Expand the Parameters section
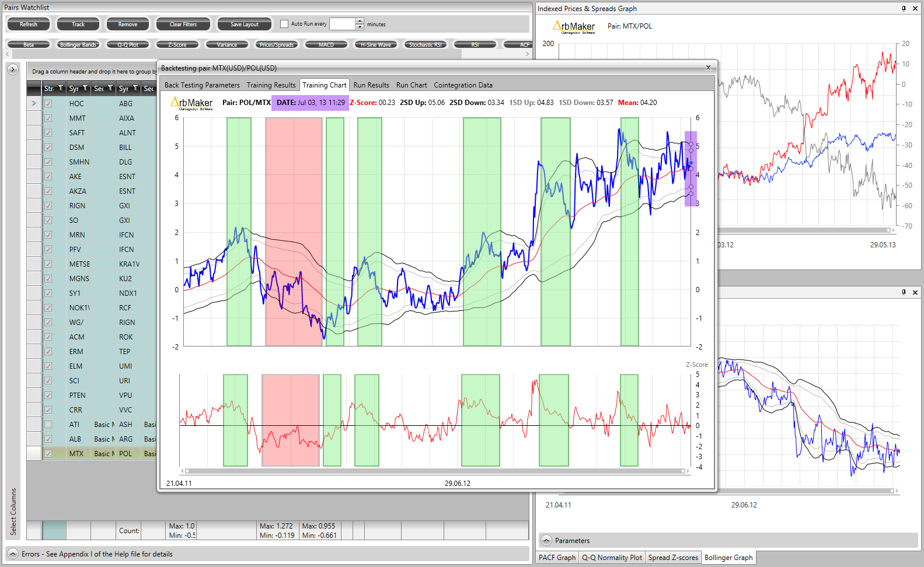 tap(546, 540)
